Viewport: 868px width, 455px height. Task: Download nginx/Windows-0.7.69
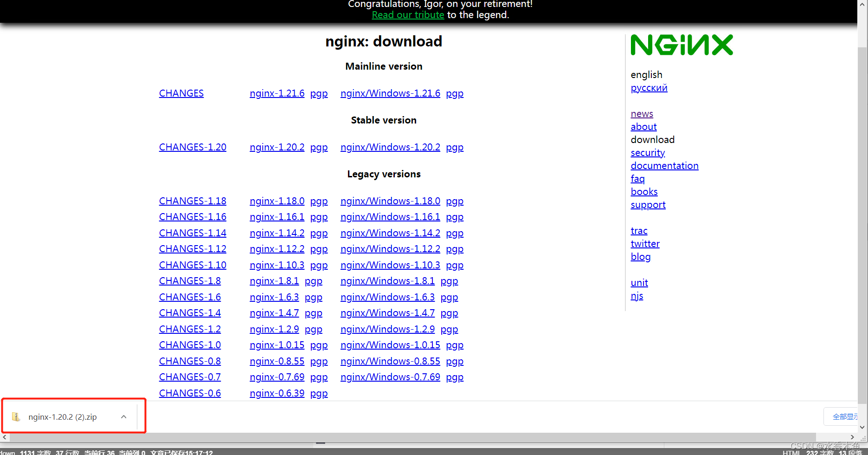point(390,377)
